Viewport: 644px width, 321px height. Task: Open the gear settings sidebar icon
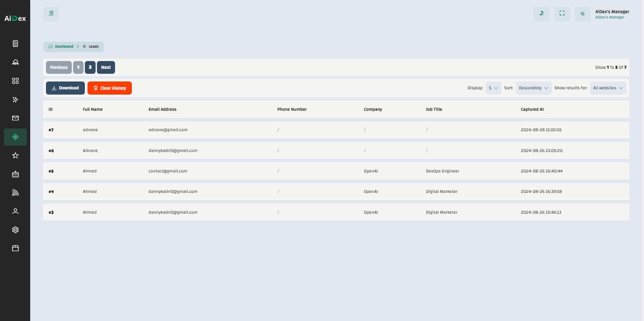click(15, 230)
